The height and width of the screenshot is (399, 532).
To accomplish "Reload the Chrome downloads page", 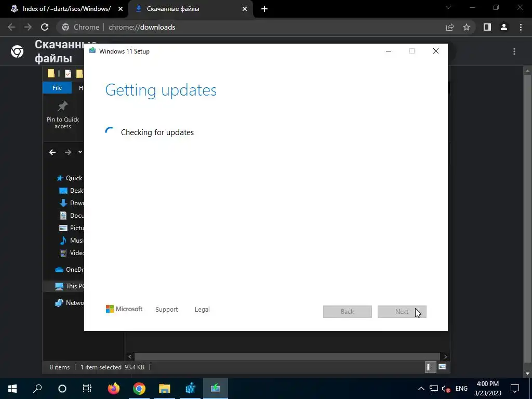I will tap(45, 27).
